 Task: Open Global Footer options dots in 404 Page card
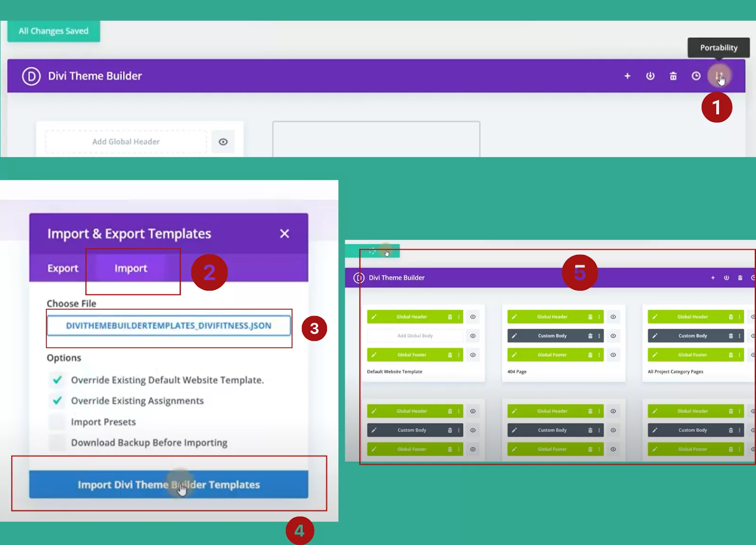click(x=599, y=355)
